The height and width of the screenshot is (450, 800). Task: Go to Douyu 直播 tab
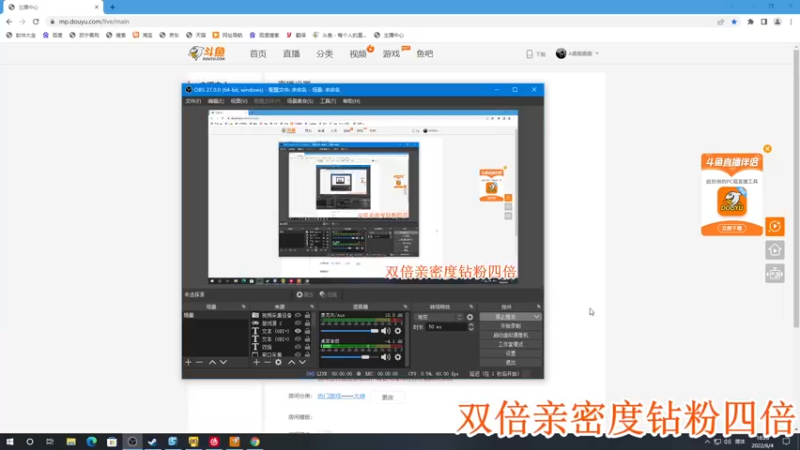[x=291, y=54]
